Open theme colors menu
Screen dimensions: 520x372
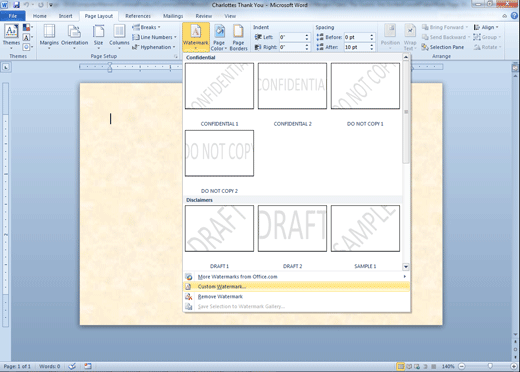click(28, 27)
